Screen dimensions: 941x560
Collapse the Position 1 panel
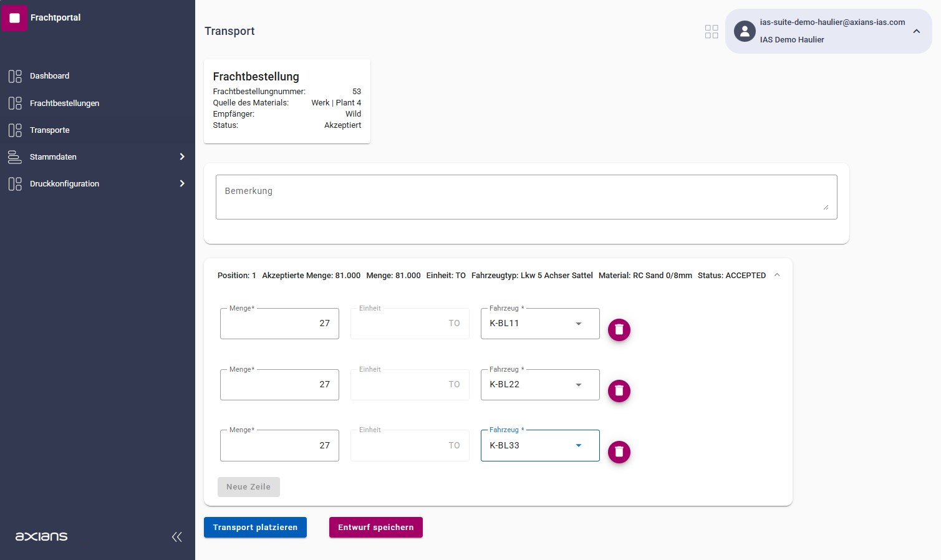[777, 275]
